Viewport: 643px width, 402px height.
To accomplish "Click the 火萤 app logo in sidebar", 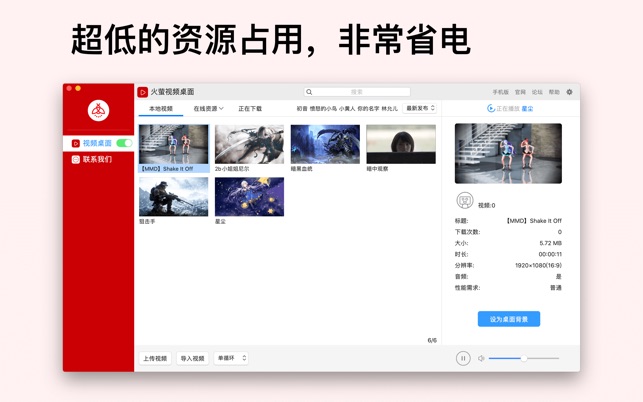I will (98, 111).
